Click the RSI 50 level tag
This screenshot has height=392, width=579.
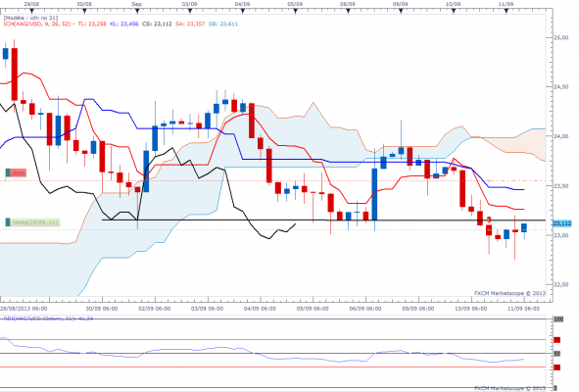[556, 354]
